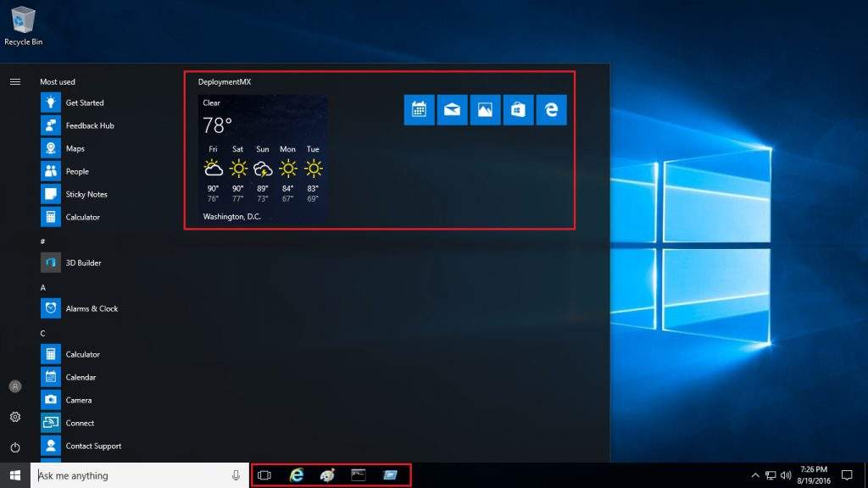This screenshot has width=868, height=488.
Task: Open Settings from the Start sidebar
Action: click(x=14, y=417)
